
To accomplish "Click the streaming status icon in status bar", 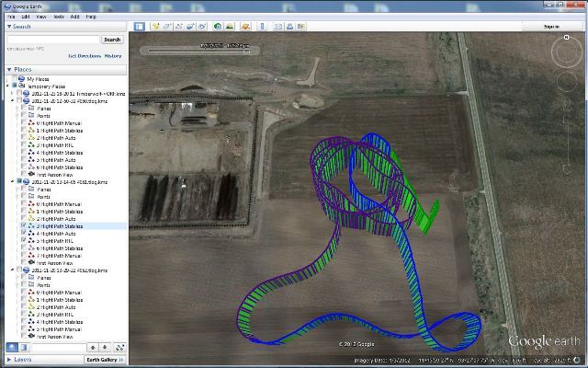I will [x=576, y=360].
